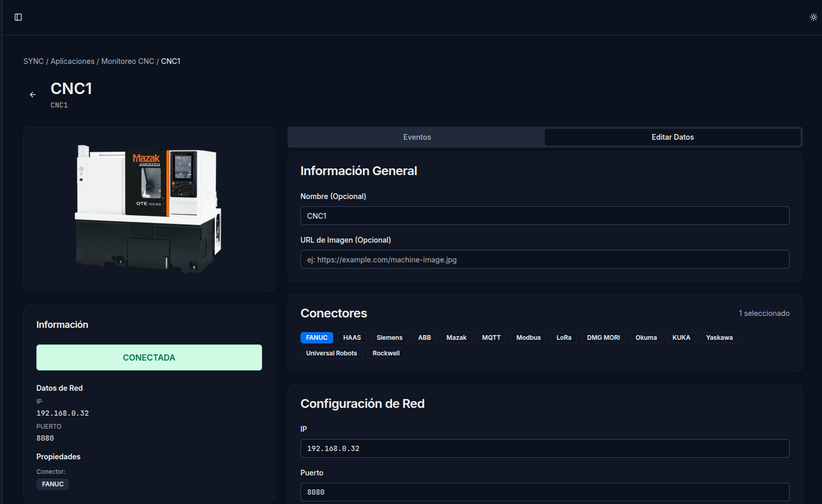The width and height of the screenshot is (822, 504).
Task: Enable the Universal Robots connector
Action: tap(331, 353)
